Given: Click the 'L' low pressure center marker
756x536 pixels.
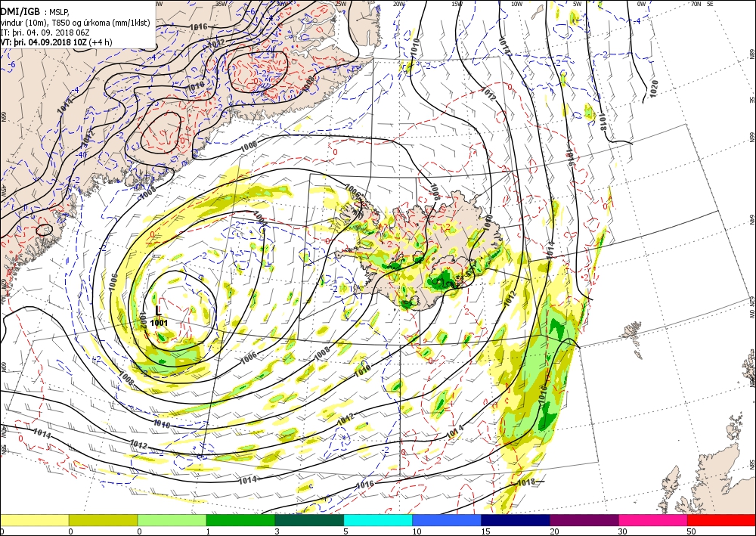Looking at the screenshot, I should click(158, 311).
